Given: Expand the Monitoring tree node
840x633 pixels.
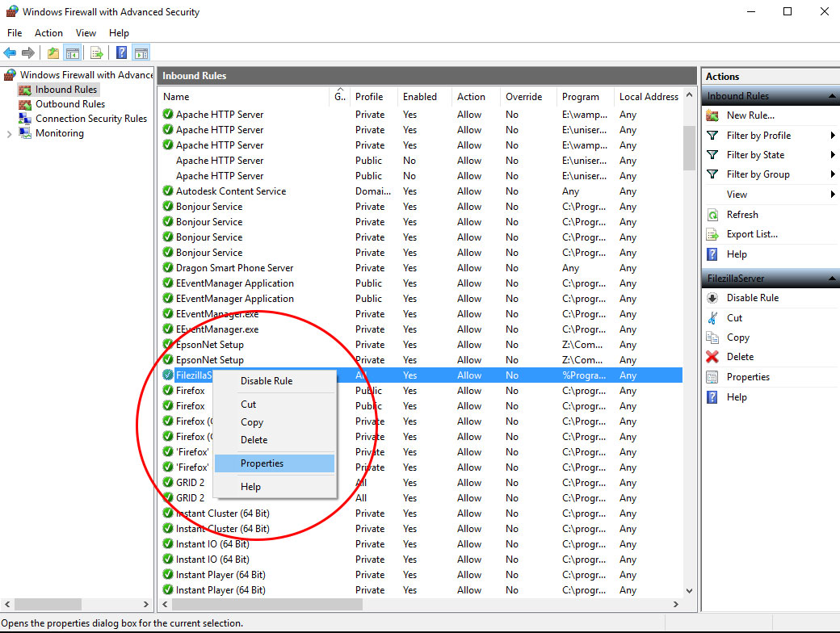Looking at the screenshot, I should (x=9, y=134).
